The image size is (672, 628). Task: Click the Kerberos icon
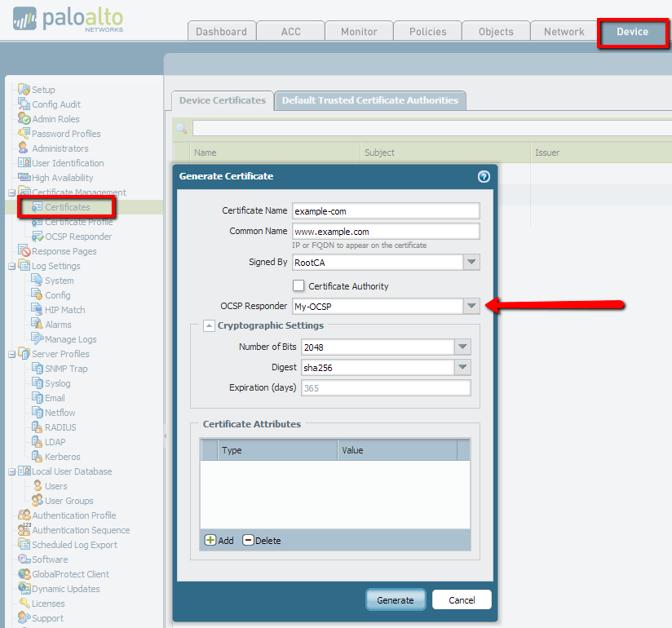click(x=38, y=456)
